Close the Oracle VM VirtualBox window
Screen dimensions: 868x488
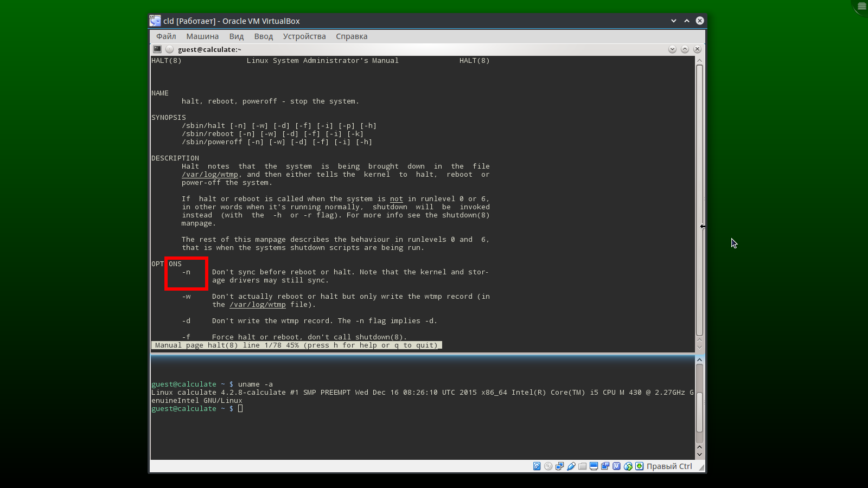tap(700, 21)
